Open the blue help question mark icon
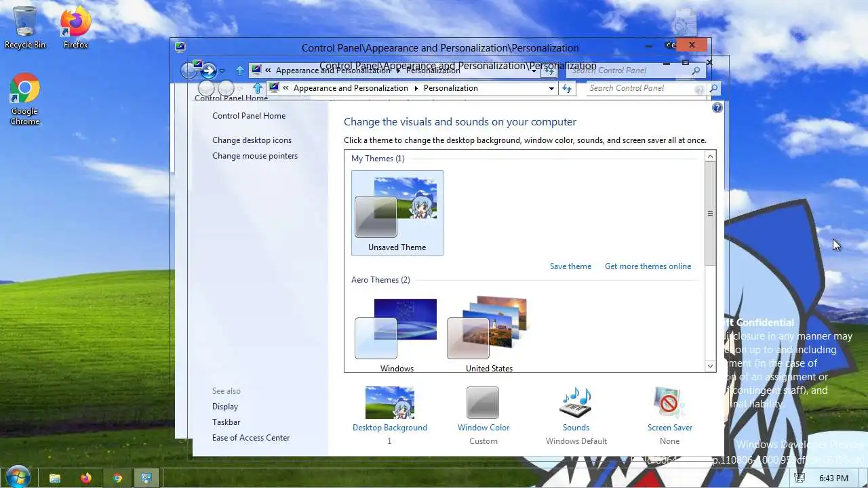This screenshot has width=868, height=488. (x=717, y=108)
